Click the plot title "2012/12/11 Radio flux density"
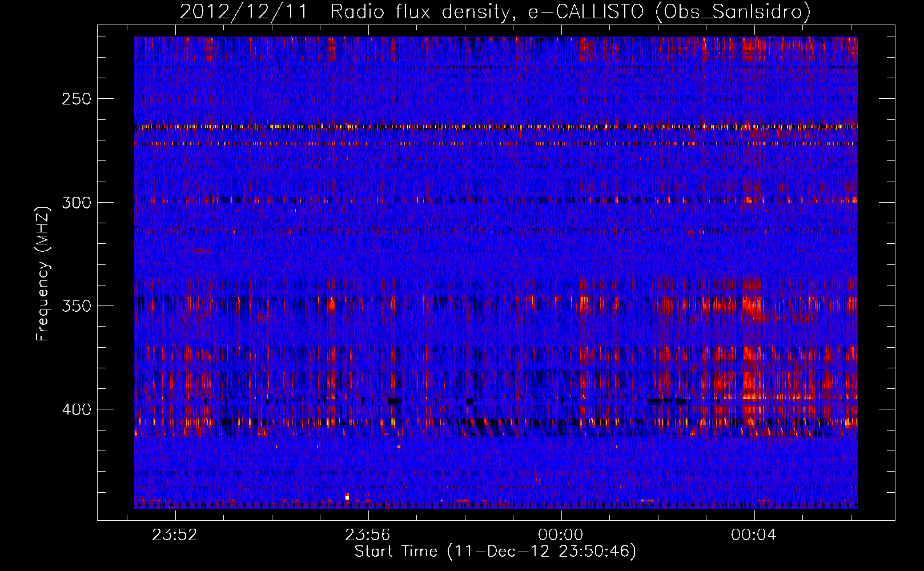This screenshot has width=924, height=571. pos(345,11)
